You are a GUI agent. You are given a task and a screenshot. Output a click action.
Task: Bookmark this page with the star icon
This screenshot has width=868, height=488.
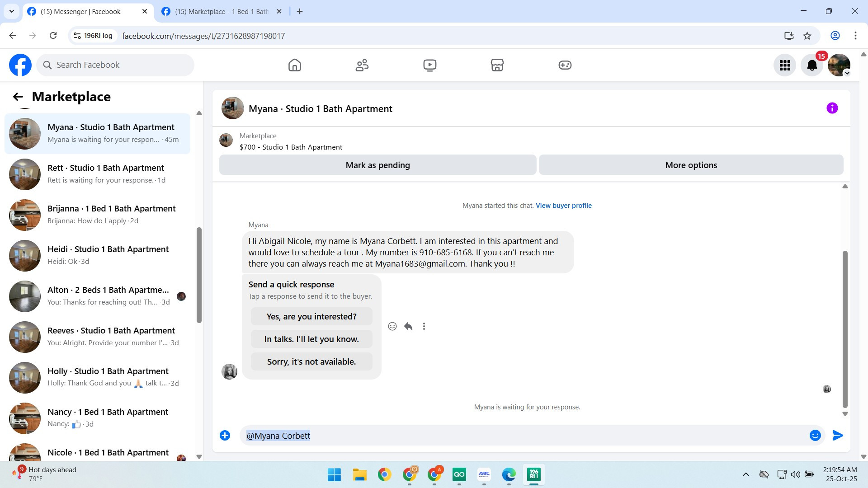pos(807,36)
